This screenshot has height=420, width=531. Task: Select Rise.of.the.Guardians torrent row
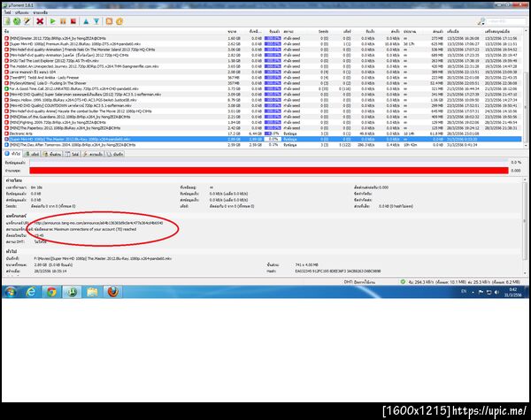pyautogui.click(x=263, y=117)
